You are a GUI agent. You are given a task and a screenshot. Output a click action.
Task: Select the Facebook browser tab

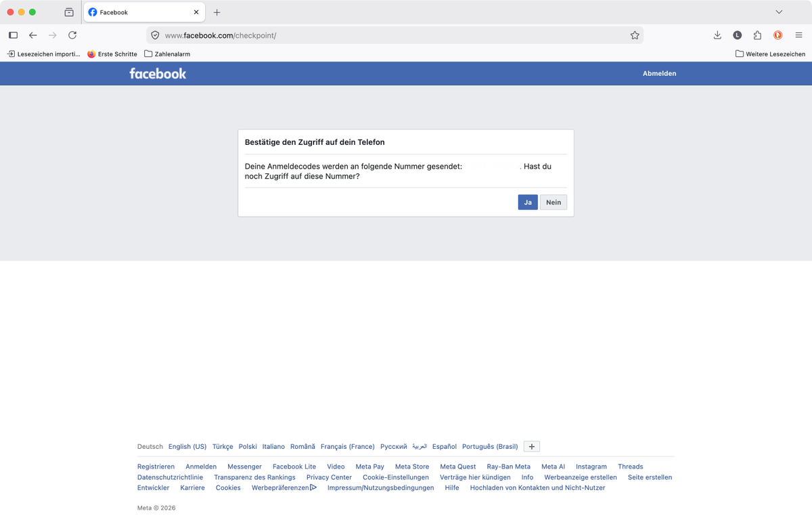coord(144,12)
